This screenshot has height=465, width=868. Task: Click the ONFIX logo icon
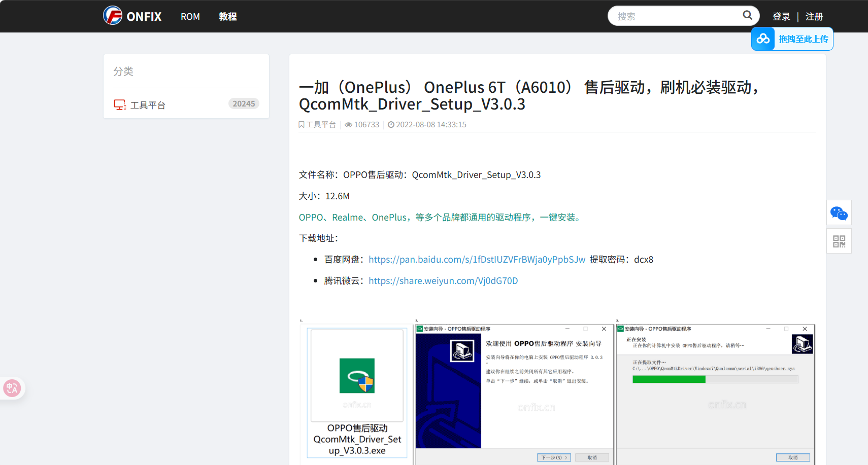113,16
